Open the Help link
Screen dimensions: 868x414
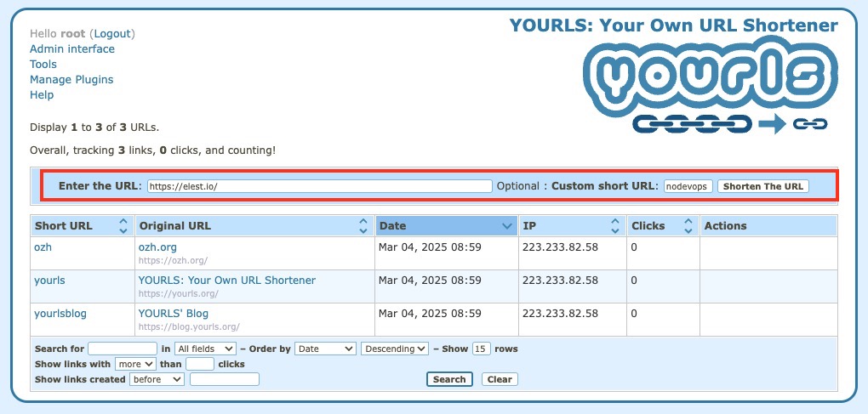point(42,95)
